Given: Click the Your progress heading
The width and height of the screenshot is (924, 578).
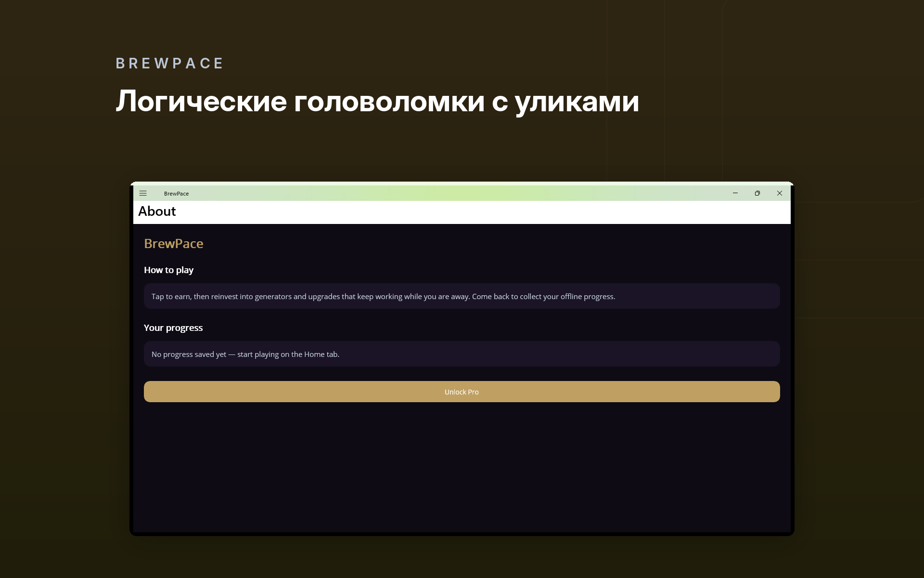Looking at the screenshot, I should point(173,328).
